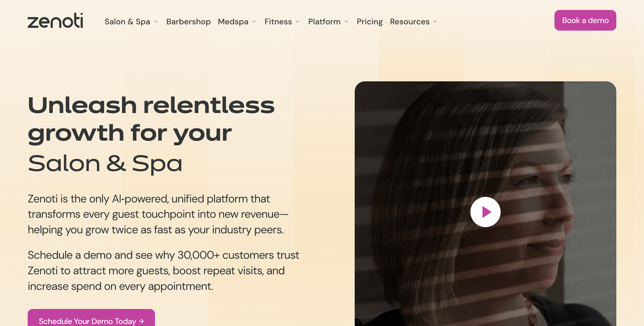This screenshot has width=644, height=326.
Task: Go to the Barbershop page
Action: 188,22
